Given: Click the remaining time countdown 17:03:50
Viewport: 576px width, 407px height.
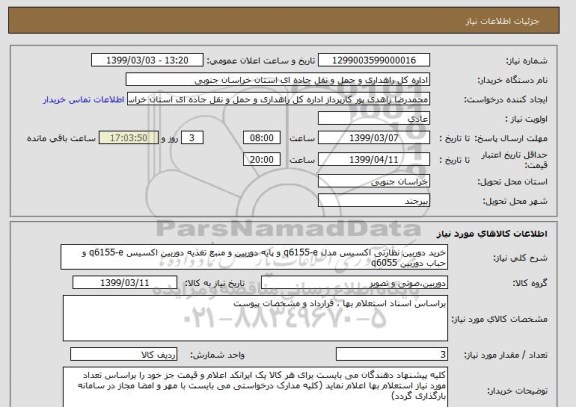Looking at the screenshot, I should coord(129,138).
